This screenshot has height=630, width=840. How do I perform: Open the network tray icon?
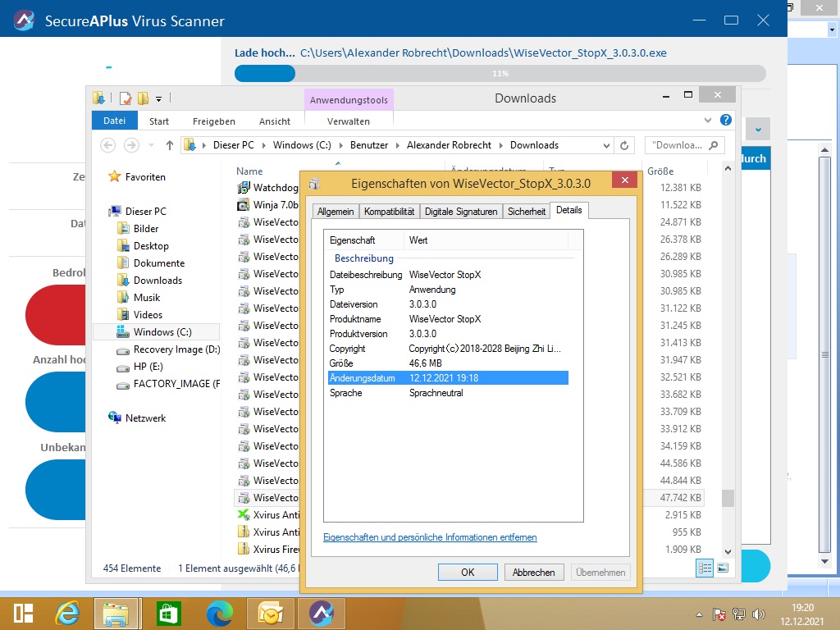coord(739,614)
